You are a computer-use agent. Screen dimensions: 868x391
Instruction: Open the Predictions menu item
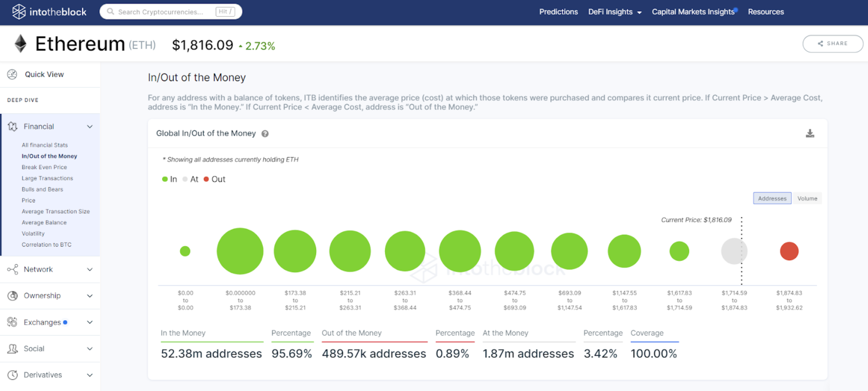(x=558, y=12)
